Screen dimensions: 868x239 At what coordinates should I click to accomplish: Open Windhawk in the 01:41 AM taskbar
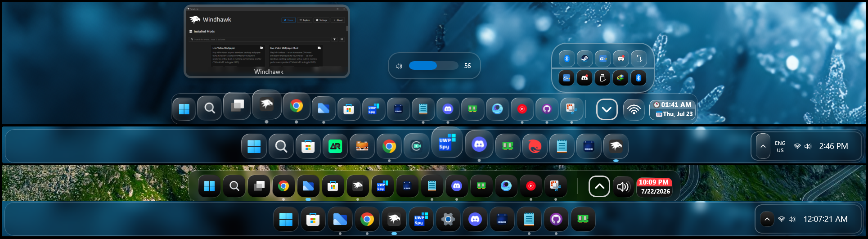point(267,105)
